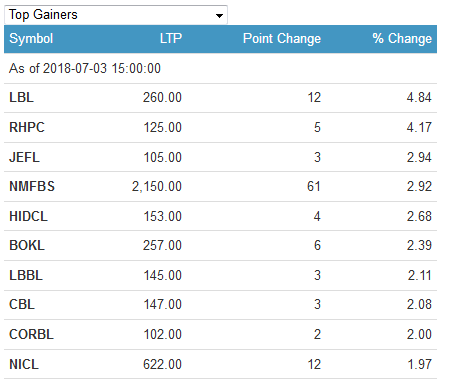Click the HIDCL symbol
Image resolution: width=455 pixels, height=388 pixels.
pyautogui.click(x=28, y=216)
